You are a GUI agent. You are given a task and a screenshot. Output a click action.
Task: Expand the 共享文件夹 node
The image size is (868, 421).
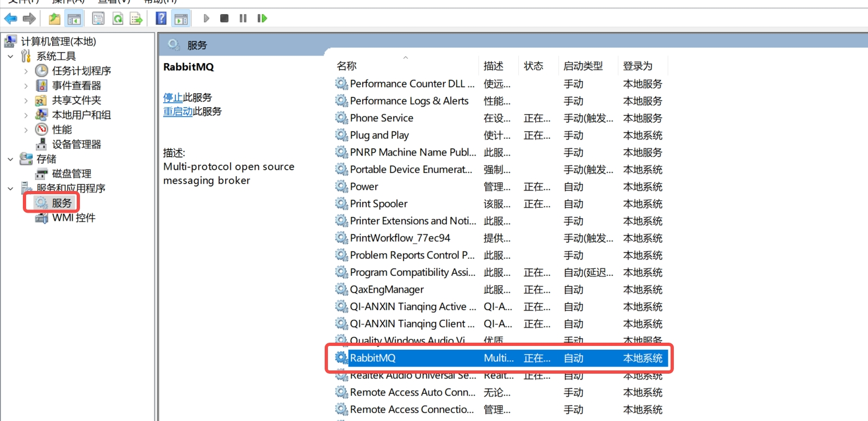click(x=26, y=100)
